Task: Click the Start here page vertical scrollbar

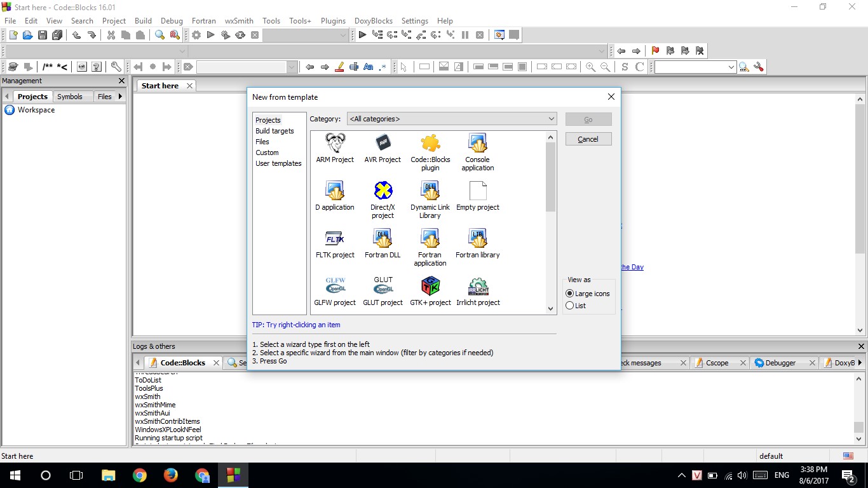Action: tap(860, 214)
